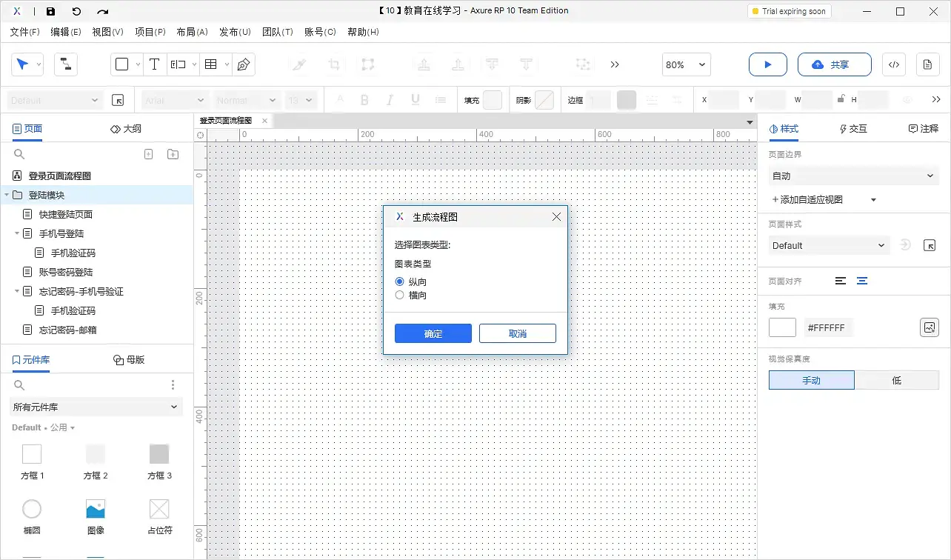Switch to the 交互 tab
This screenshot has height=560, width=951.
tap(852, 128)
